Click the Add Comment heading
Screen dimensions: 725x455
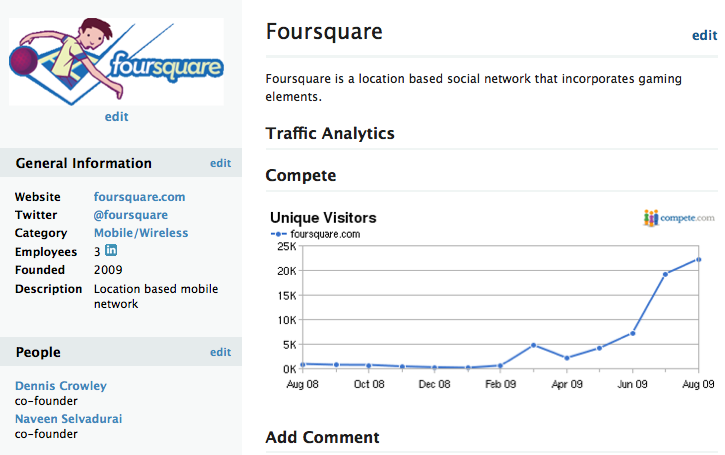click(322, 437)
